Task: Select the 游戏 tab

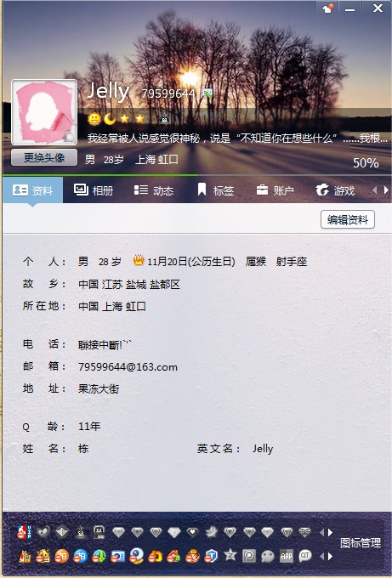Action: coord(335,190)
